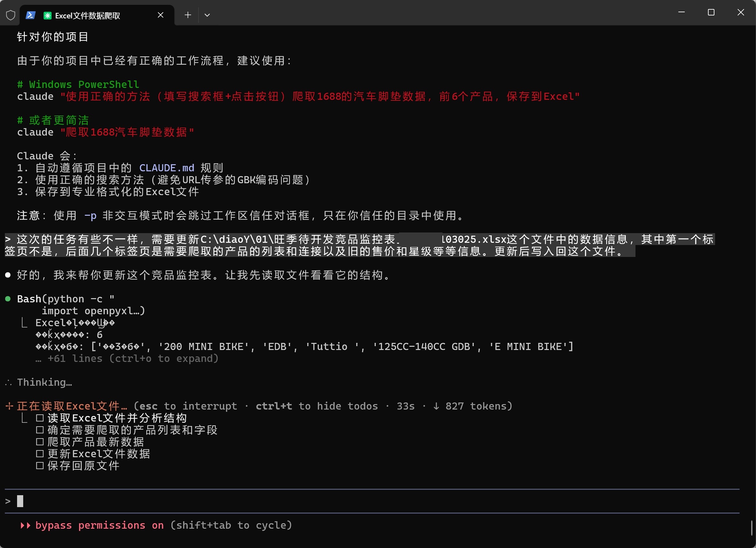Screen dimensions: 756x548
Task: Expand the '+61 lines (ctrl+o to expand)' output
Action: point(127,358)
